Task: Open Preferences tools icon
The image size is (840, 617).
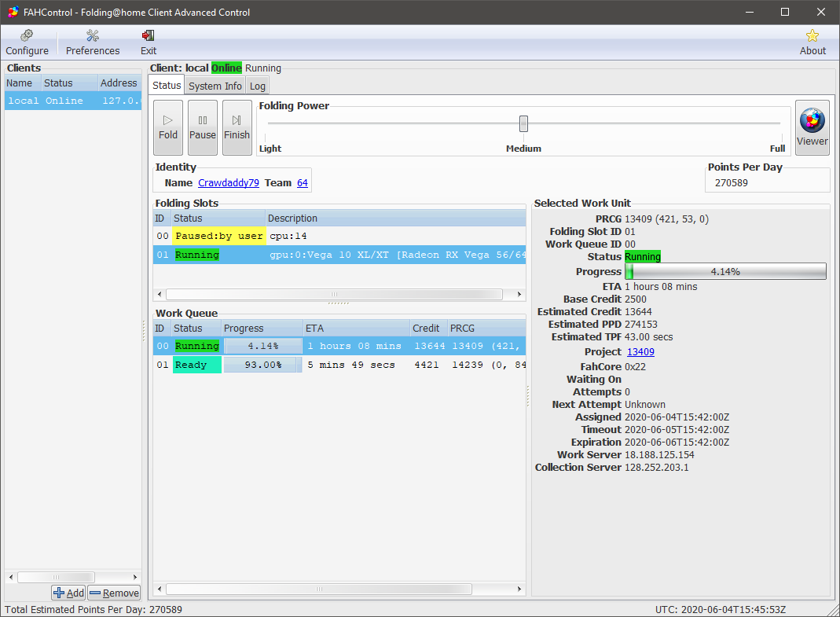Action: 93,36
